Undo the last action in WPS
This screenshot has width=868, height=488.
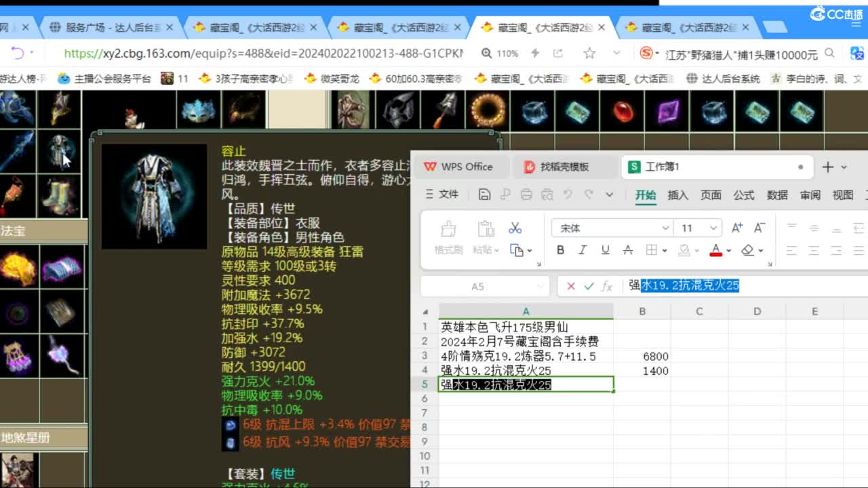(568, 195)
